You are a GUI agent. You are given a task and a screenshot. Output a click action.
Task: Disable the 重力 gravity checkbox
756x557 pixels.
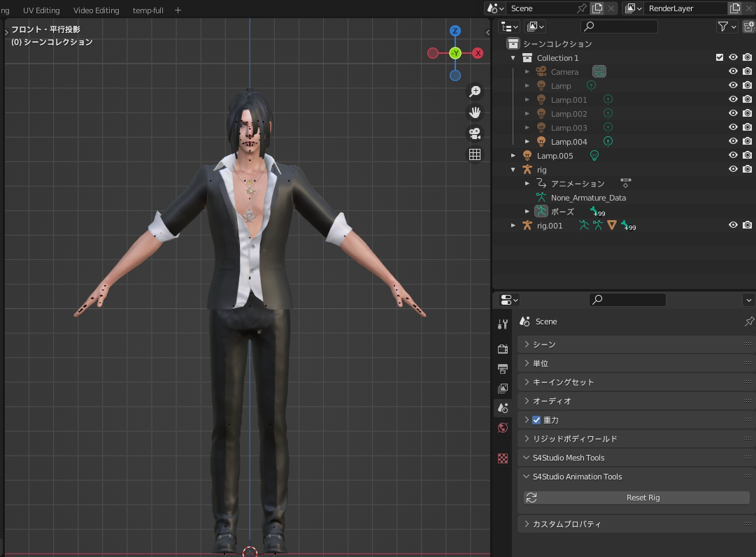pyautogui.click(x=536, y=420)
